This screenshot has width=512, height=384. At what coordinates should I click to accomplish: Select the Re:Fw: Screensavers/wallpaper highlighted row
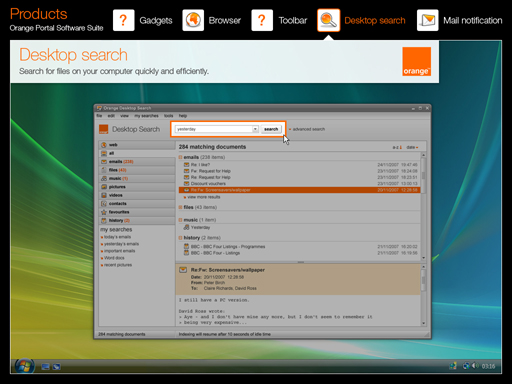pyautogui.click(x=299, y=190)
